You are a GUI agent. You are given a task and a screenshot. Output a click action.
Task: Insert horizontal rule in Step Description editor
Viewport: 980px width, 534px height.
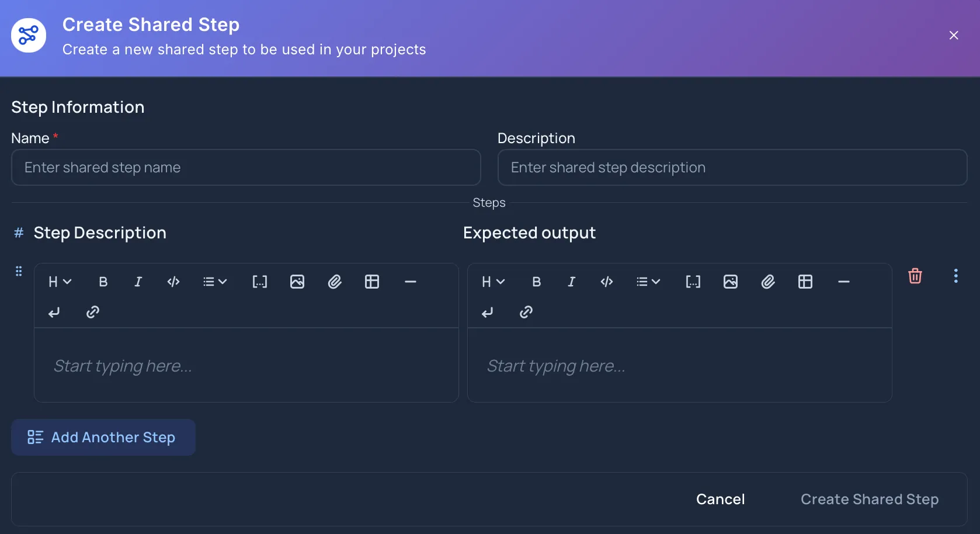(x=411, y=282)
